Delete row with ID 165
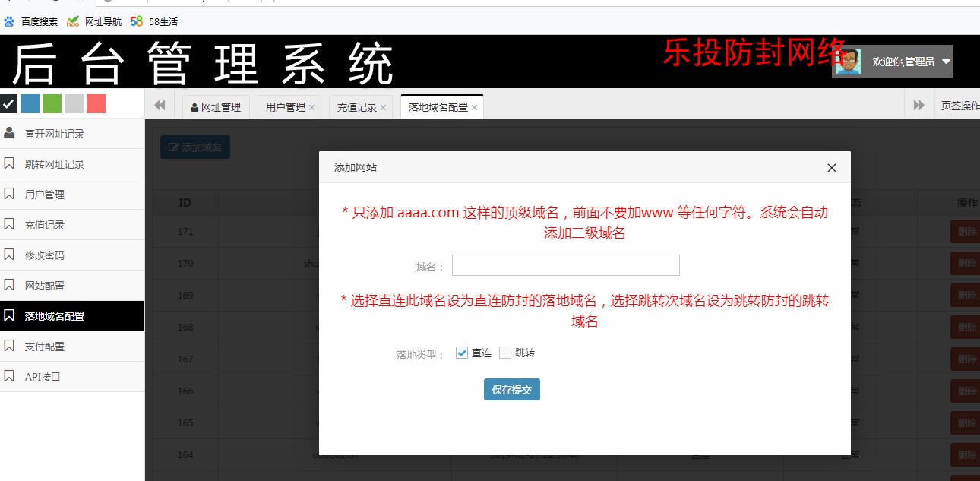Viewport: 980px width, 481px height. click(966, 423)
